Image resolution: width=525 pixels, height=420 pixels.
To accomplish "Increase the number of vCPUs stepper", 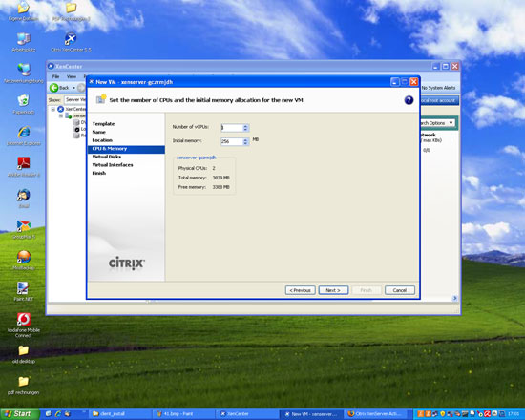I will click(x=245, y=126).
